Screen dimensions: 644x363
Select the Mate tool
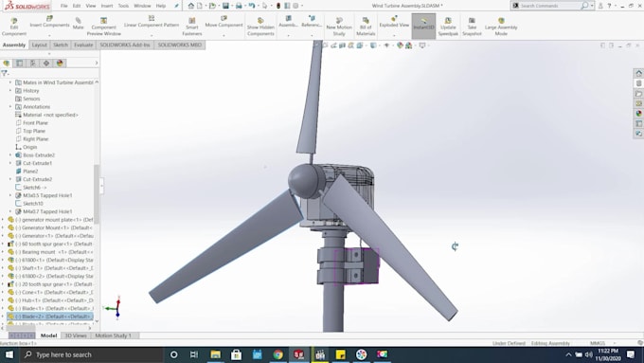click(x=78, y=24)
